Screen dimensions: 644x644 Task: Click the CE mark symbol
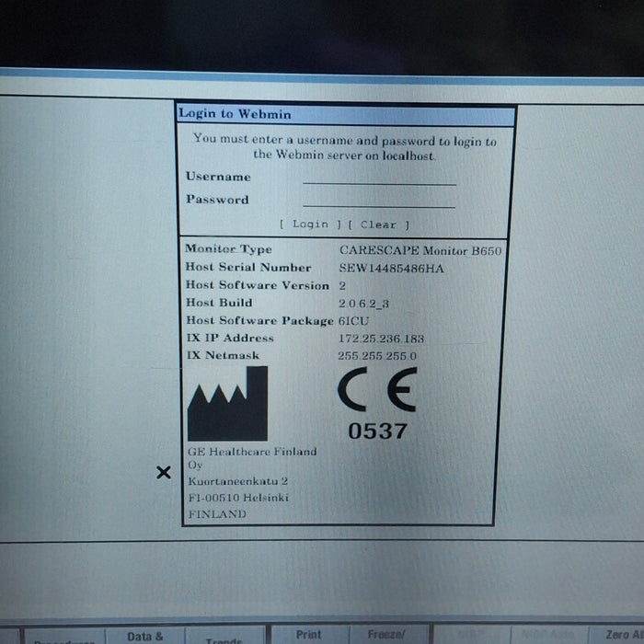(x=377, y=389)
